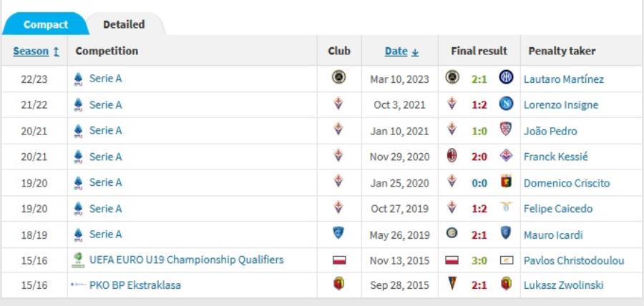
Task: Click Poland flag in Club column
Action: (x=339, y=260)
